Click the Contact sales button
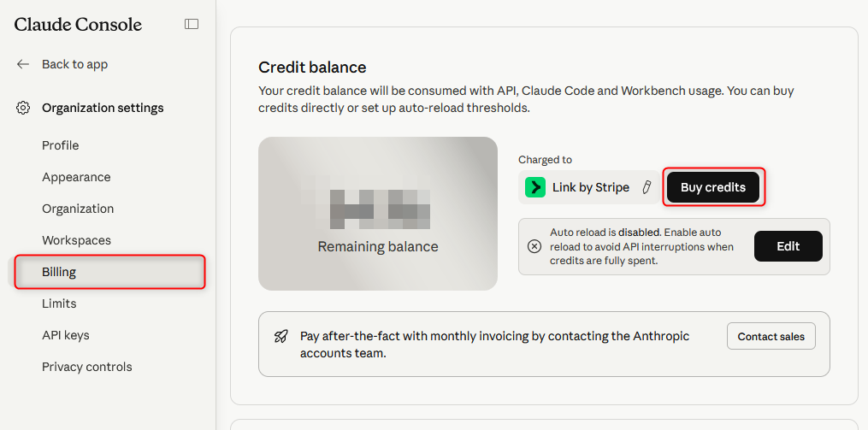This screenshot has height=430, width=868. click(771, 336)
